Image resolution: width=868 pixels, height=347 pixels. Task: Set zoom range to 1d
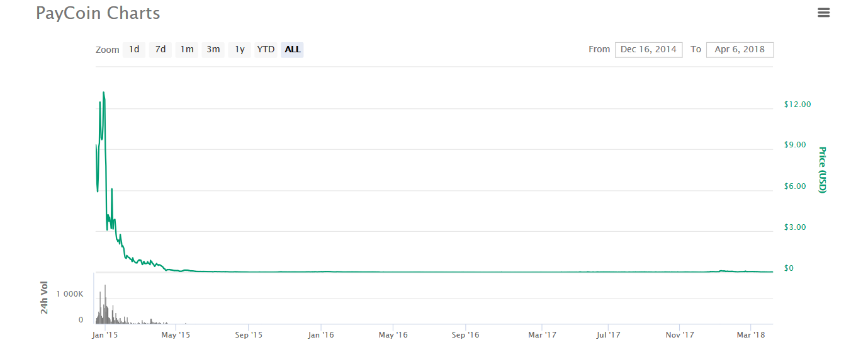134,49
